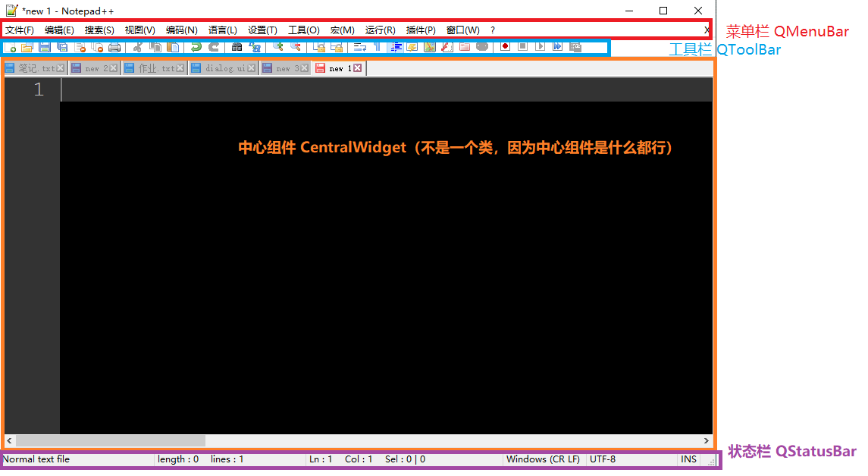Click the Windows (CR LF) status field

[x=543, y=459]
